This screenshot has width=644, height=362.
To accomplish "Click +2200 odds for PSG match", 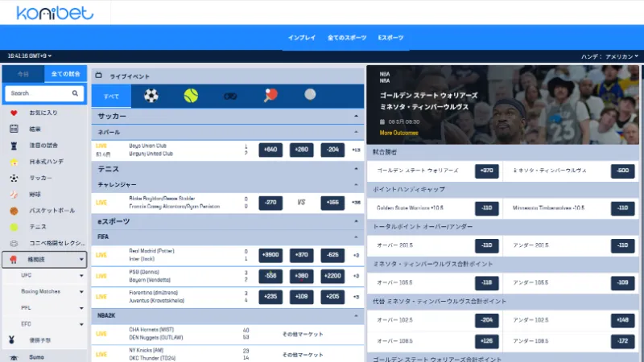I will coord(332,276).
